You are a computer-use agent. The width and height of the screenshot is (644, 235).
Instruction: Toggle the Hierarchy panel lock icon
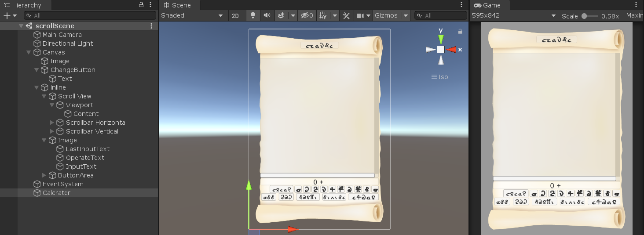coord(141,5)
